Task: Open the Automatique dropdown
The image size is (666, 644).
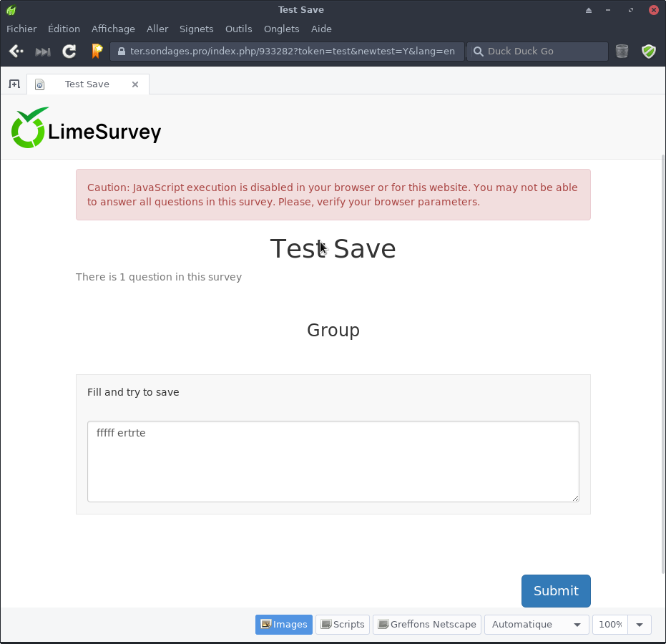Action: [537, 625]
